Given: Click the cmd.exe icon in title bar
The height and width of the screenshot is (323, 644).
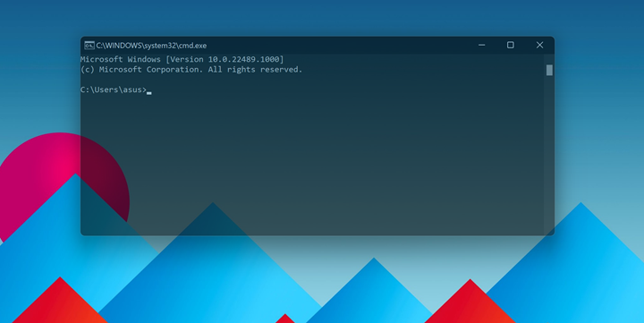Looking at the screenshot, I should [x=89, y=46].
